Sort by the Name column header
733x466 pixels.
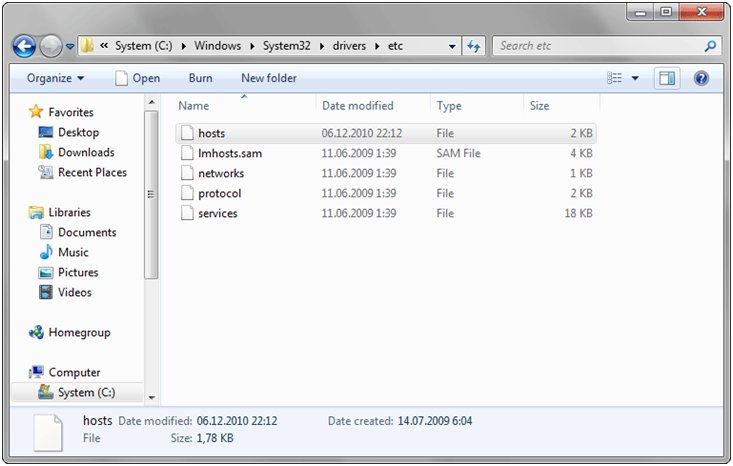pyautogui.click(x=194, y=106)
